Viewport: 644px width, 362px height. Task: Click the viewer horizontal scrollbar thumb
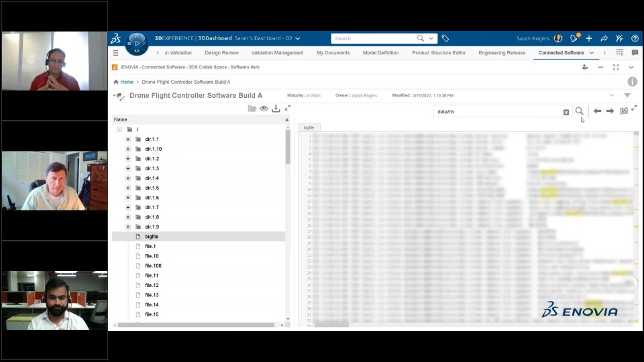(331, 325)
